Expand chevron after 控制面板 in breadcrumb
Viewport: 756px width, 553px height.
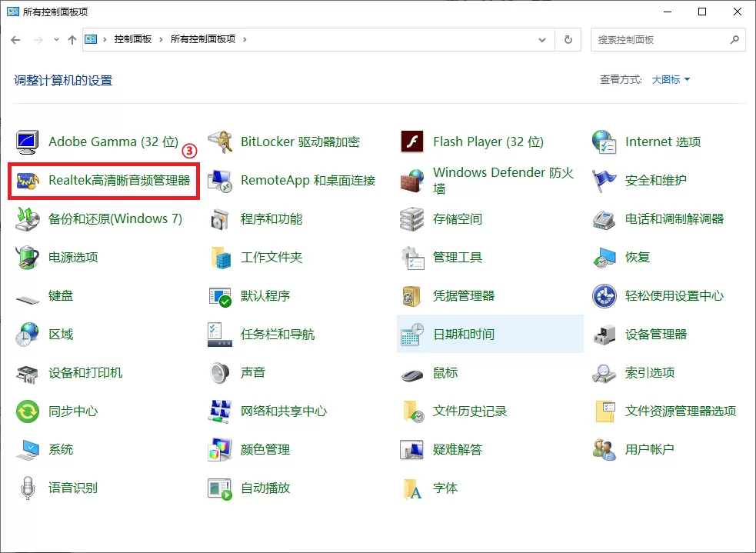click(x=162, y=39)
